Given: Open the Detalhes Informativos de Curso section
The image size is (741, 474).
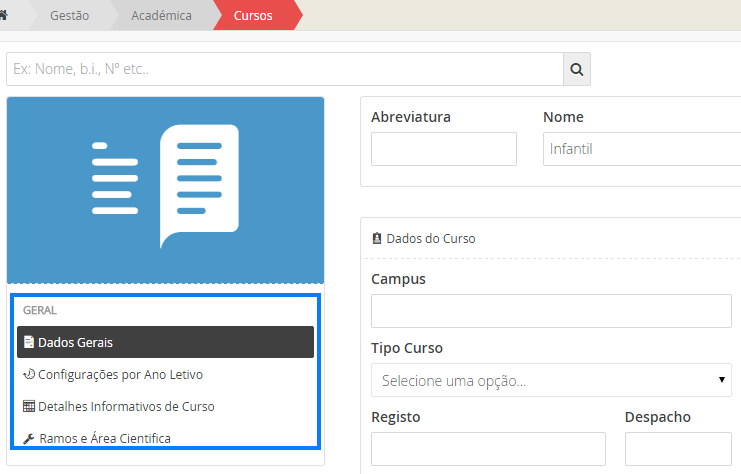Looking at the screenshot, I should tap(126, 407).
